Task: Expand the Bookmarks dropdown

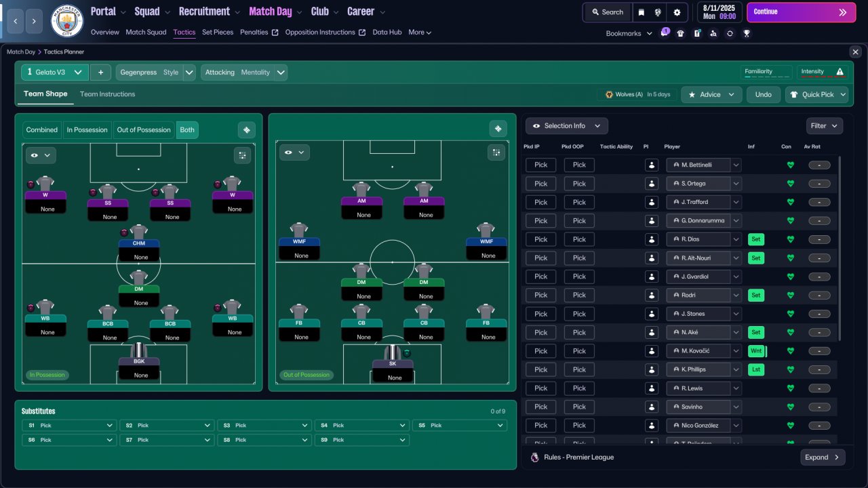Action: coord(629,33)
